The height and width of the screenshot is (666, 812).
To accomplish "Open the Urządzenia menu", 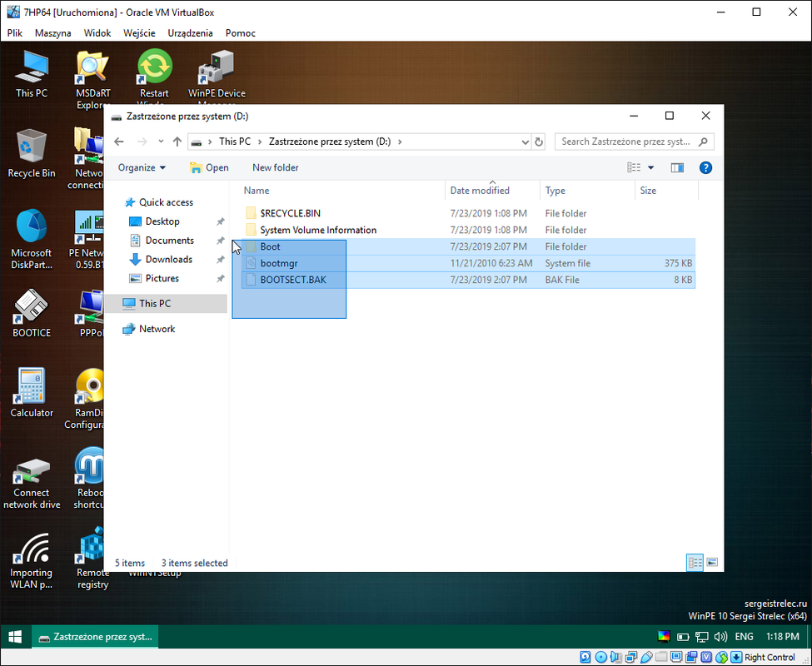I will (x=190, y=32).
